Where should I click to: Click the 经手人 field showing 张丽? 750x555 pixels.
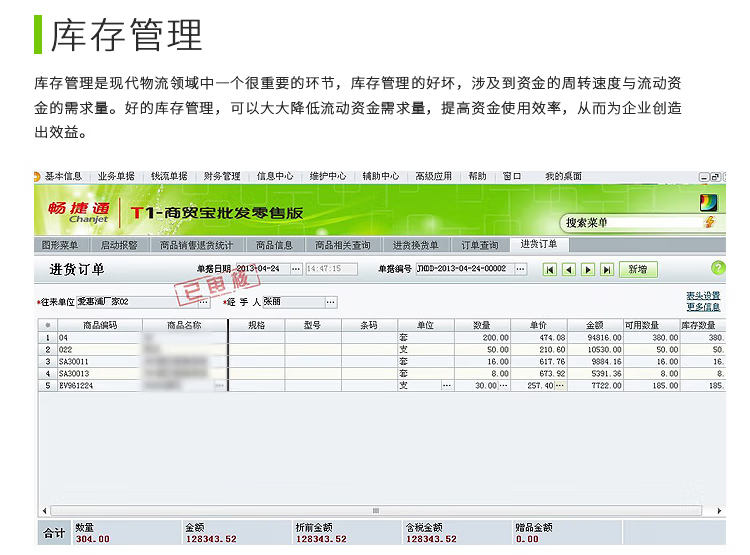tap(294, 302)
